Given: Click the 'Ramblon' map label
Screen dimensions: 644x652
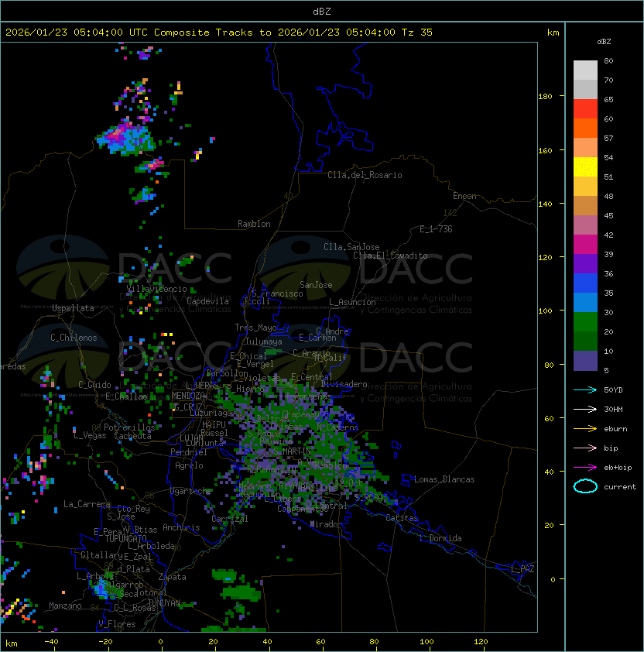Looking at the screenshot, I should [254, 224].
